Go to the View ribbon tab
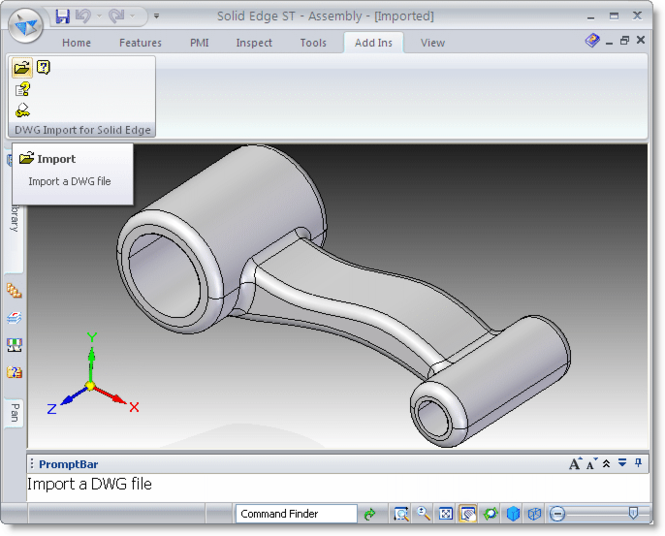Viewport: 665px width, 536px height. [x=433, y=43]
